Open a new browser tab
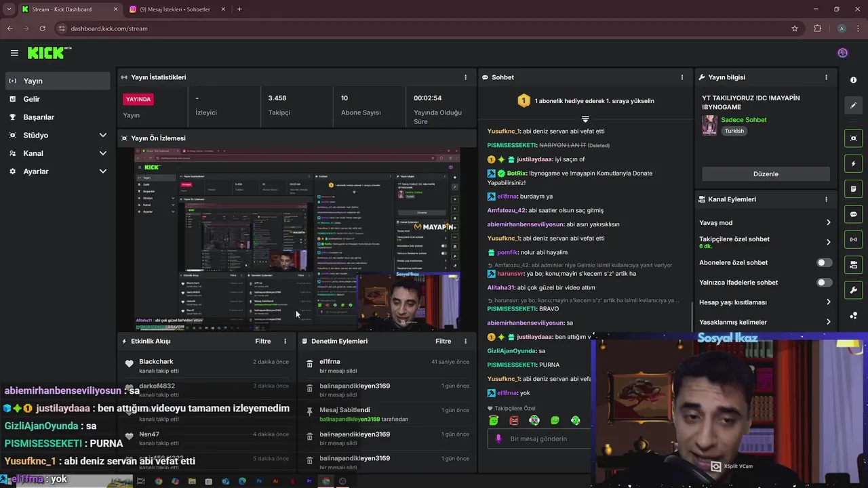 click(239, 9)
